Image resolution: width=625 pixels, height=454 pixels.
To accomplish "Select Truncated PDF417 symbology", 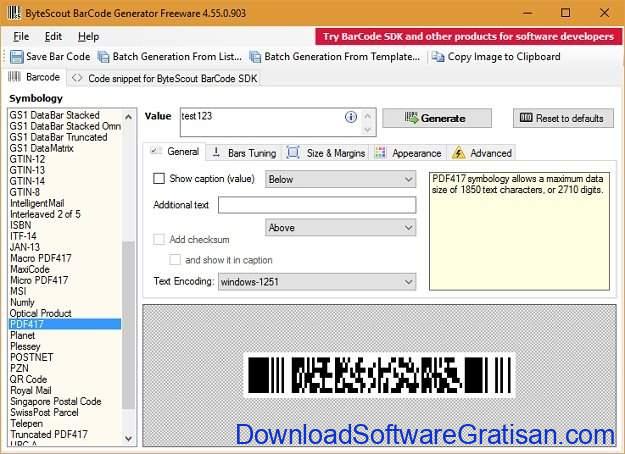I will point(49,434).
